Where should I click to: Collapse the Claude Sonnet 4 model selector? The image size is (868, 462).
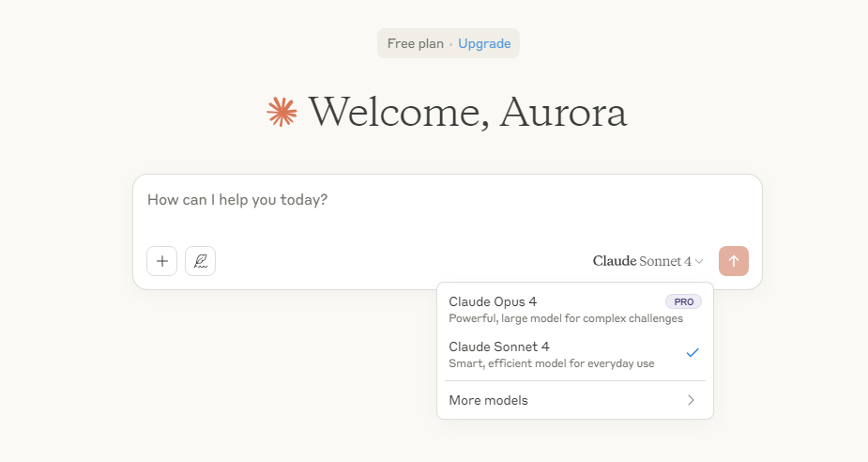pyautogui.click(x=647, y=261)
